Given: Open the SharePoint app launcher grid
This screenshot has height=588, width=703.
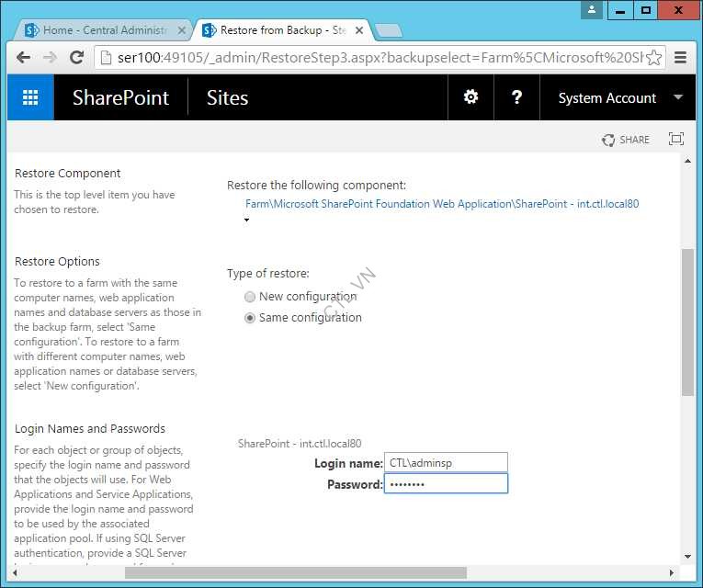Looking at the screenshot, I should (30, 97).
